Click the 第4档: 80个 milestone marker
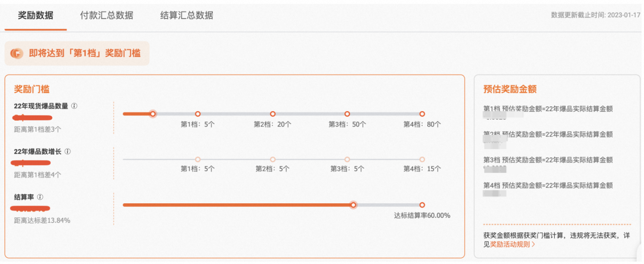The width and height of the screenshot is (644, 264). [422, 114]
